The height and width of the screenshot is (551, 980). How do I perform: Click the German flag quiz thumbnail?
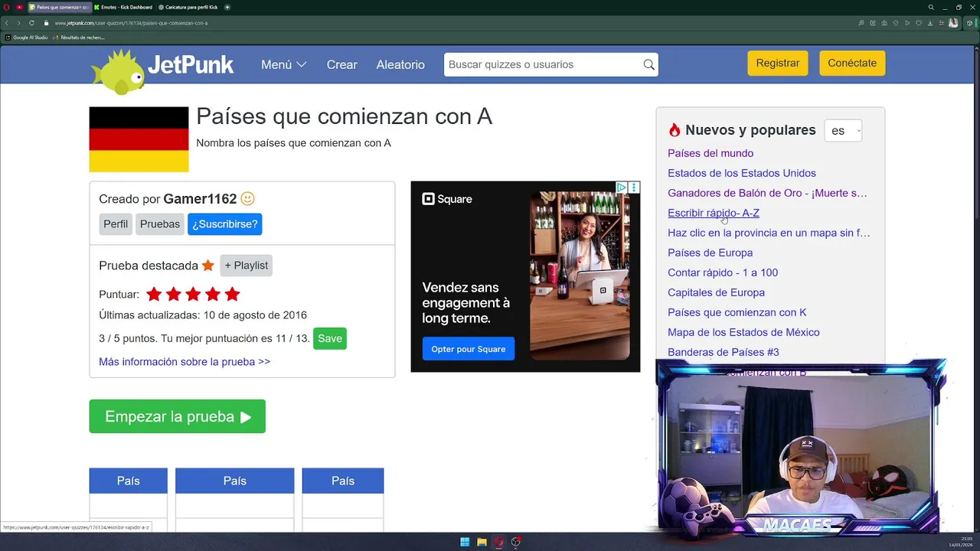pyautogui.click(x=139, y=139)
